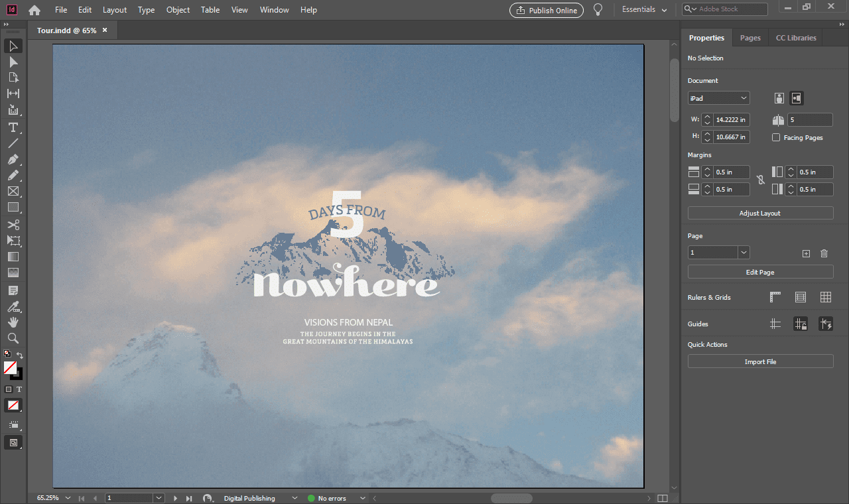Viewport: 849px width, 504px height.
Task: Go to the Home screen
Action: [34, 10]
